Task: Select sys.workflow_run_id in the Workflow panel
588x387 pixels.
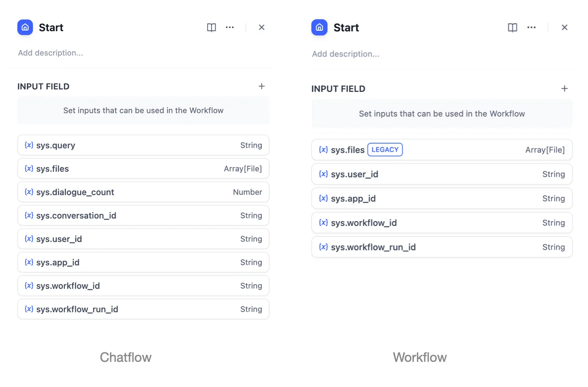Action: click(442, 247)
